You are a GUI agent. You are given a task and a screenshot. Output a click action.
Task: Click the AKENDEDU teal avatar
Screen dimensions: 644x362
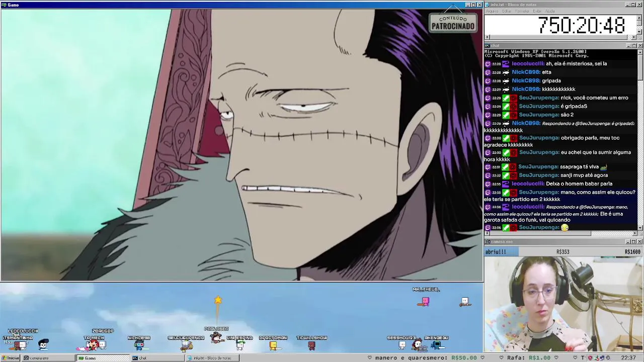[437, 345]
